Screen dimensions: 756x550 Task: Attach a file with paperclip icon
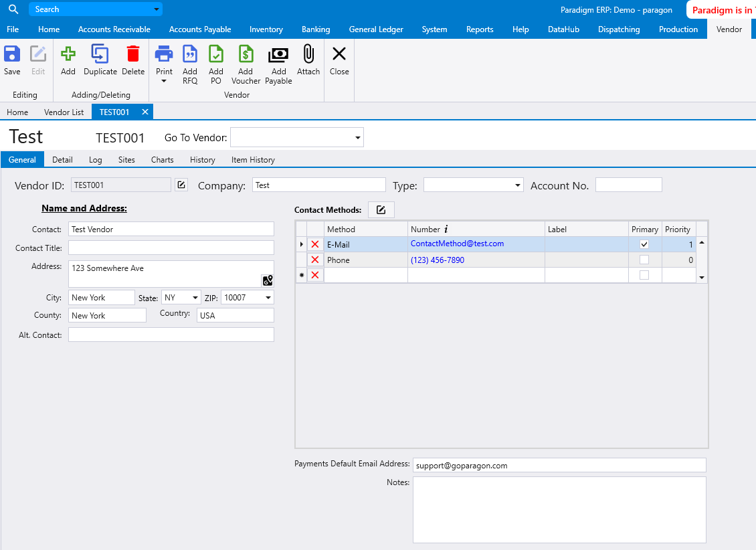[x=308, y=54]
